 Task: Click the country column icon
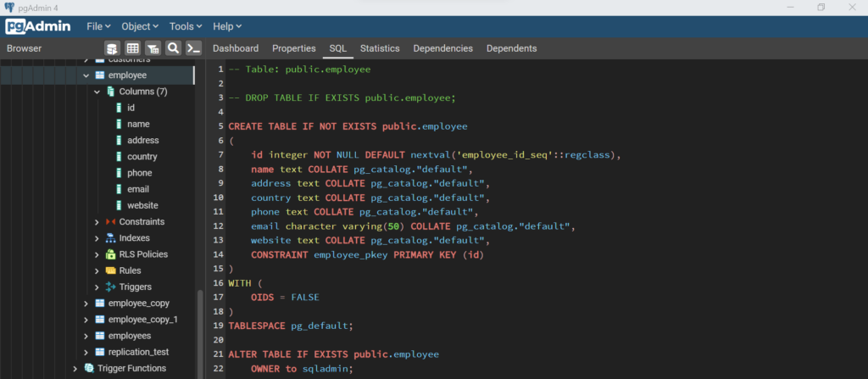click(119, 156)
